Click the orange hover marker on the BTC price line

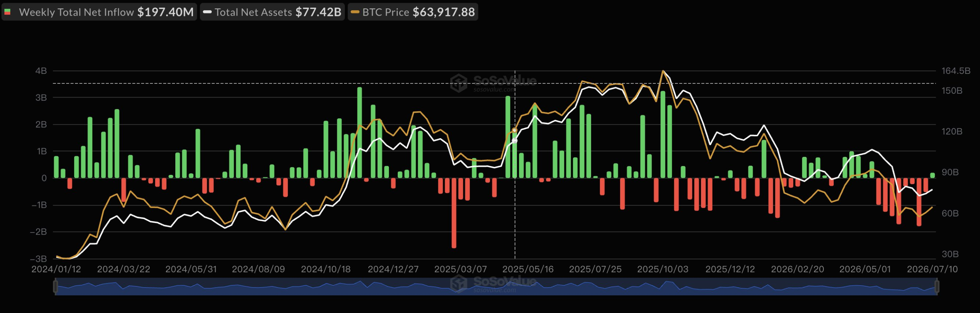click(x=515, y=130)
